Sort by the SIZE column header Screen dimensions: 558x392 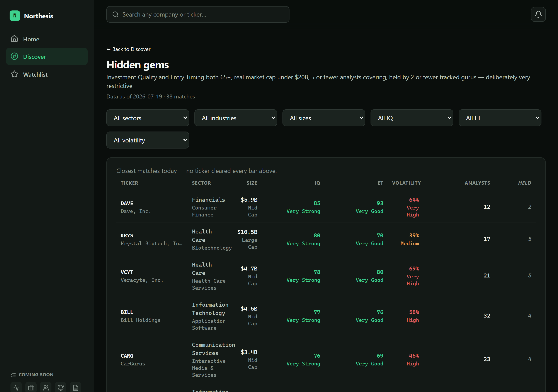[x=252, y=183]
